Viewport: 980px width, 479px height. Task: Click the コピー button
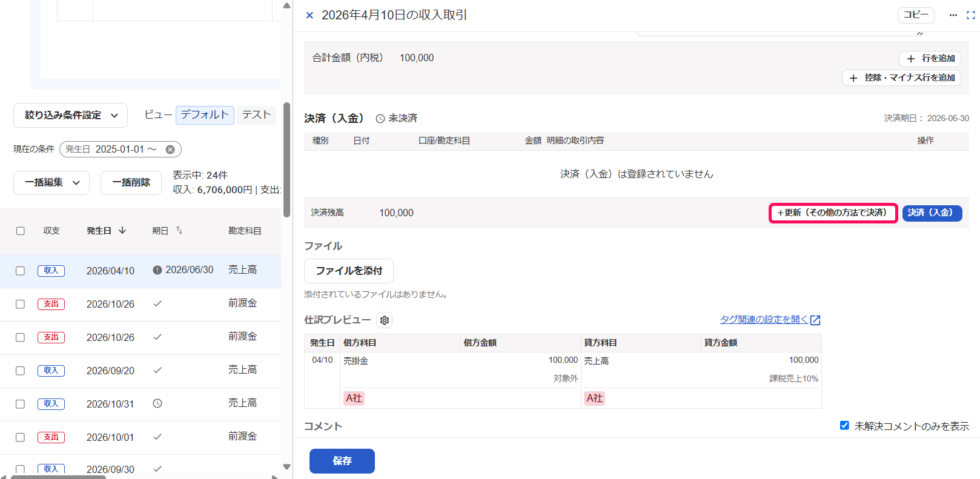pyautogui.click(x=916, y=15)
